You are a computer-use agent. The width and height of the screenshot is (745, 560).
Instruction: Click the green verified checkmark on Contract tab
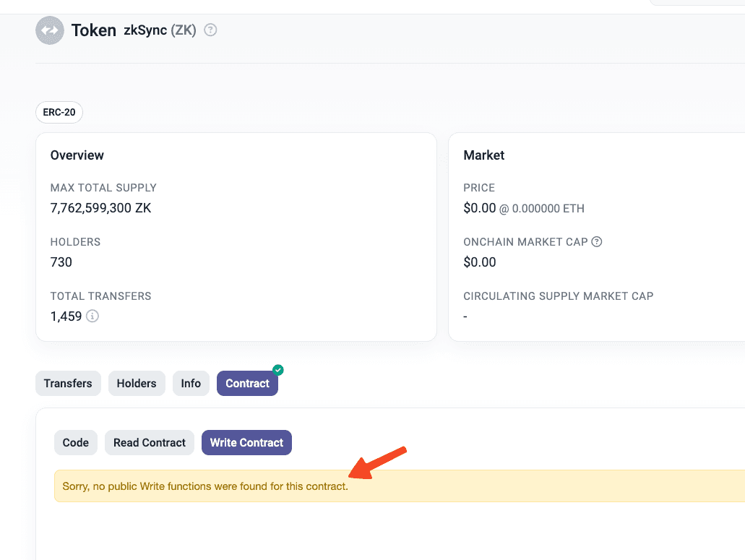(x=278, y=370)
